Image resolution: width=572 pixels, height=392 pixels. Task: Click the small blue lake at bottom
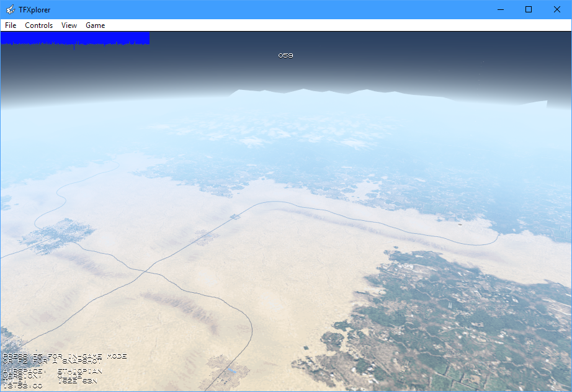tap(231, 370)
